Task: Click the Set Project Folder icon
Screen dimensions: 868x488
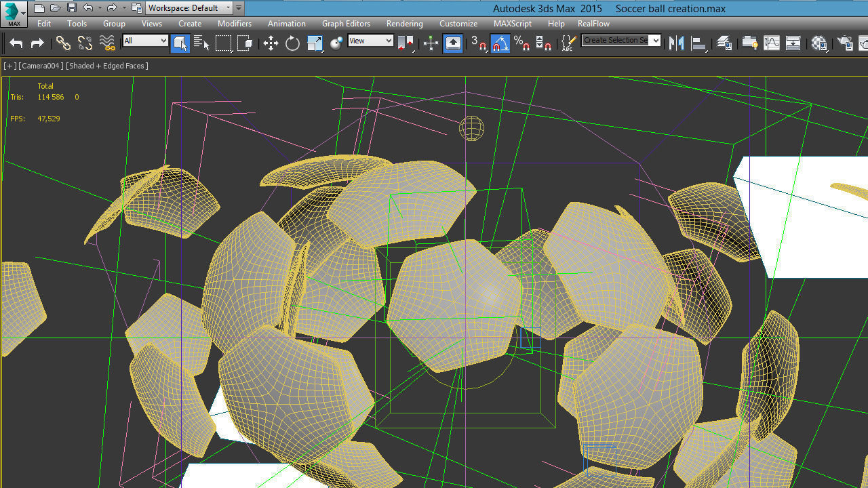Action: coord(136,8)
